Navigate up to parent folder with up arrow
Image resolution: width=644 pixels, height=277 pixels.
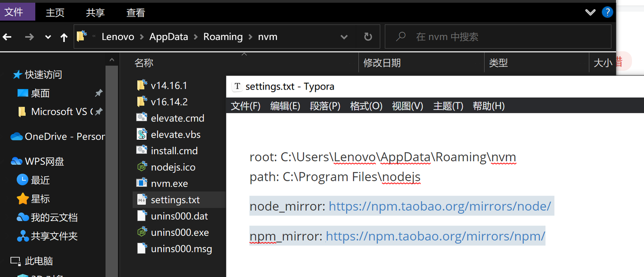tap(64, 37)
